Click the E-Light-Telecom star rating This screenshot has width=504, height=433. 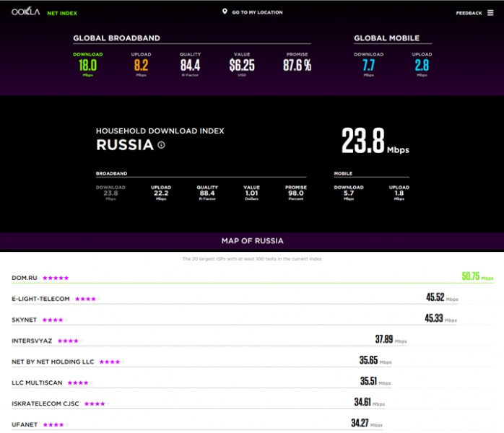[x=87, y=298]
